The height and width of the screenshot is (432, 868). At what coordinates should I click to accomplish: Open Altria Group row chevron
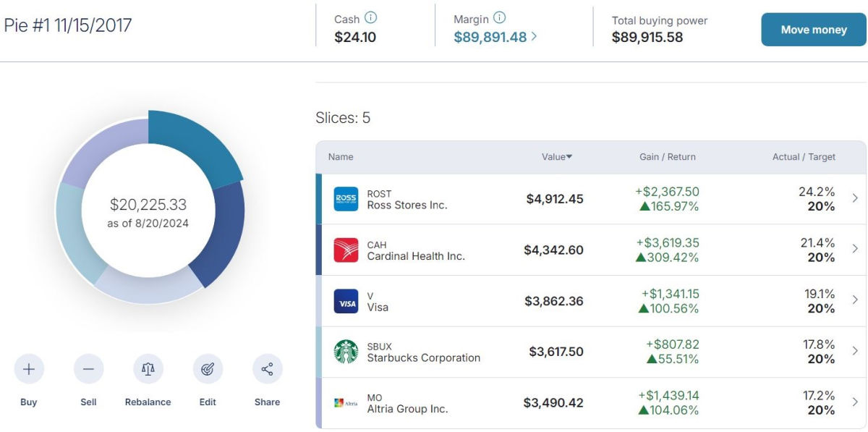(854, 402)
